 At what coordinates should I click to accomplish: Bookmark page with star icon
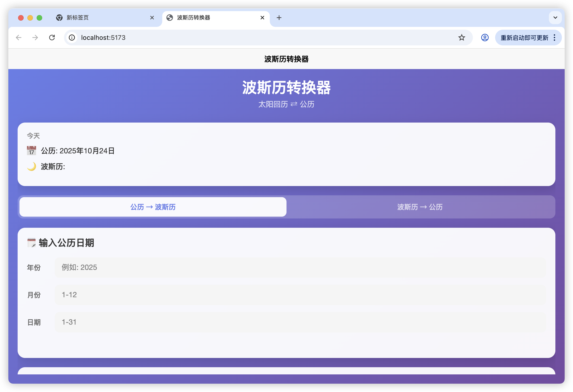click(462, 38)
